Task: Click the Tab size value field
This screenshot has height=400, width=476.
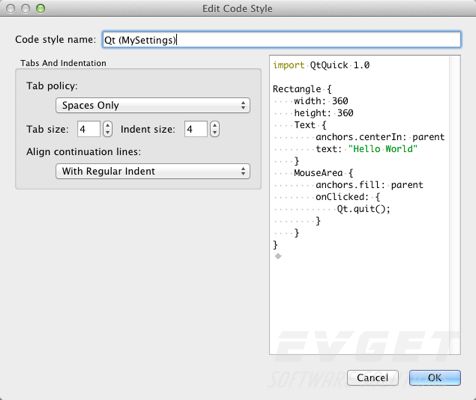Action: pos(89,129)
